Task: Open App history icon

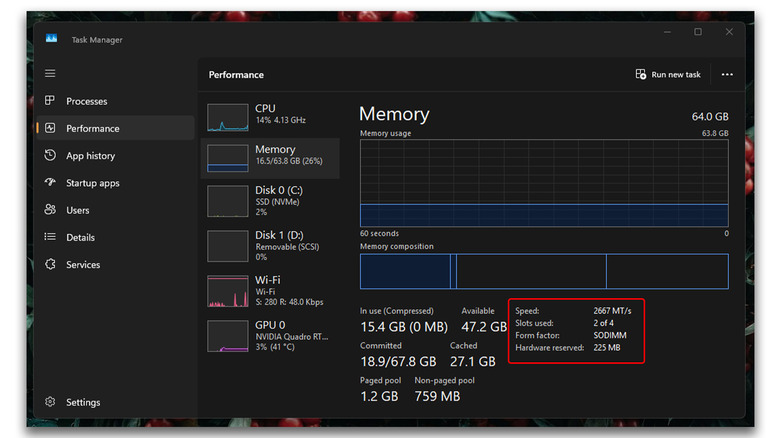Action: (50, 156)
